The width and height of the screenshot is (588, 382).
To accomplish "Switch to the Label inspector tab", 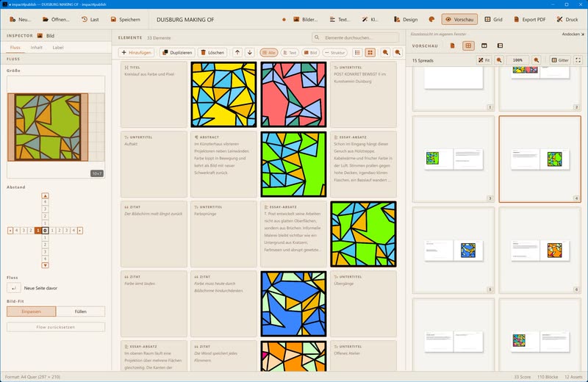I will pyautogui.click(x=58, y=48).
